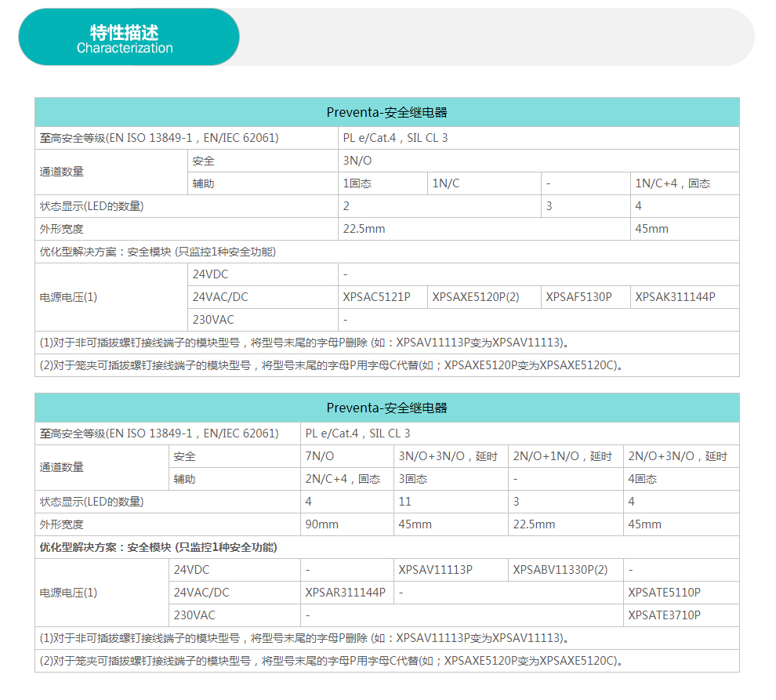Viewport: 776px width, 700px height.
Task: Click model number XPSAV11113P in 24VDC row
Action: [x=436, y=570]
